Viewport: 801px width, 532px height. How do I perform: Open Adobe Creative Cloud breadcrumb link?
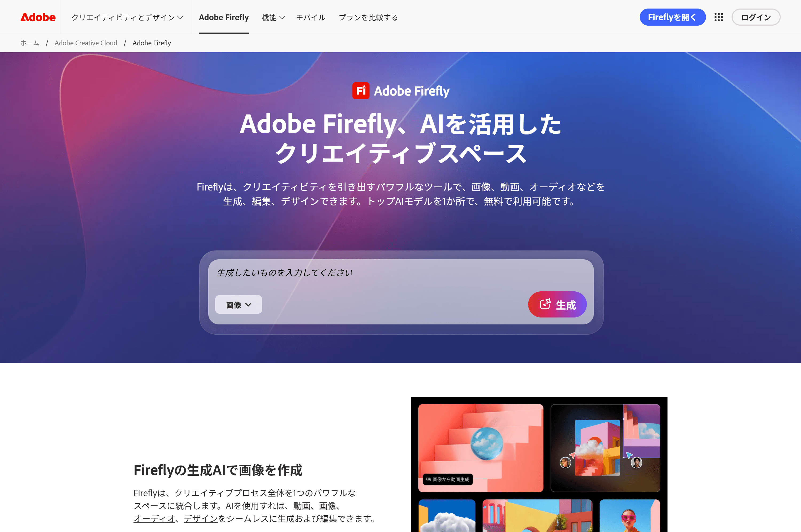pyautogui.click(x=86, y=43)
